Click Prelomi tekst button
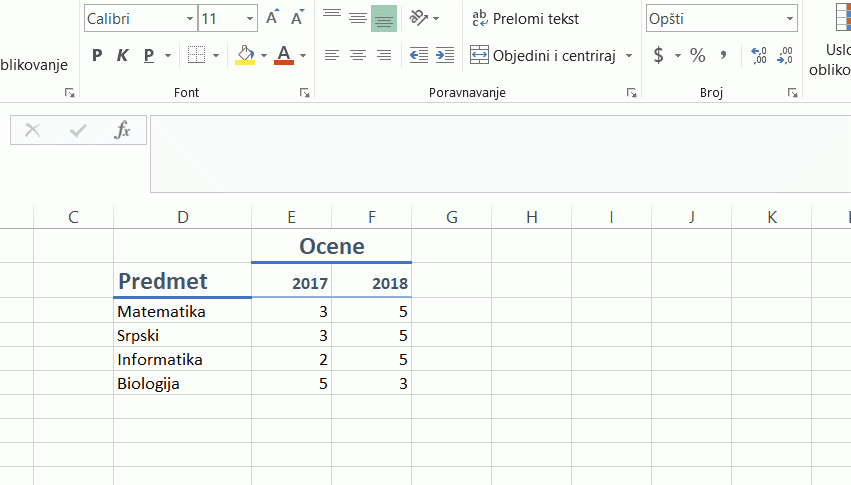 click(x=525, y=18)
